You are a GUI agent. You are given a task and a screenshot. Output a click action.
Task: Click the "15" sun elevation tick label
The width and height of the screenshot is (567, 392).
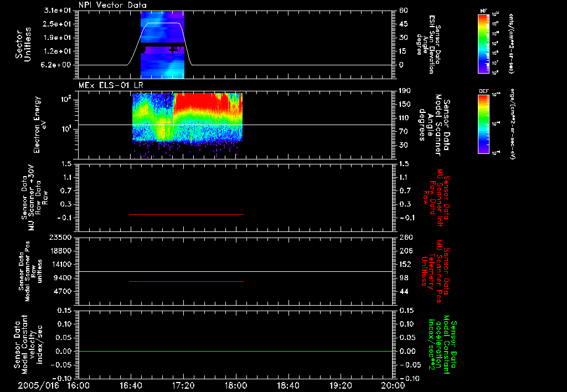pos(404,51)
